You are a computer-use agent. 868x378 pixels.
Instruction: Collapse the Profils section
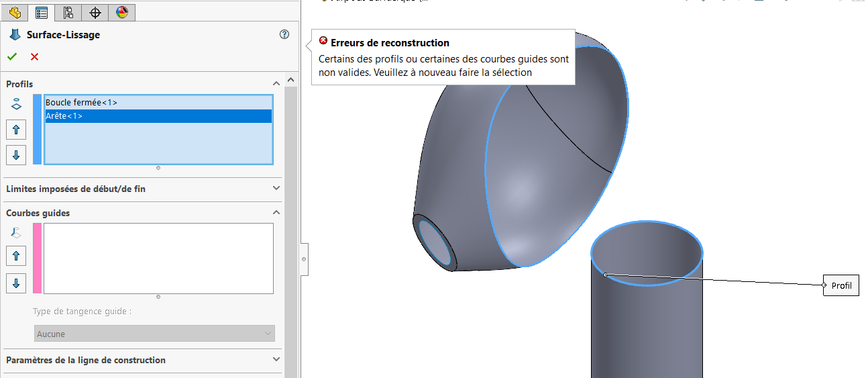click(276, 83)
